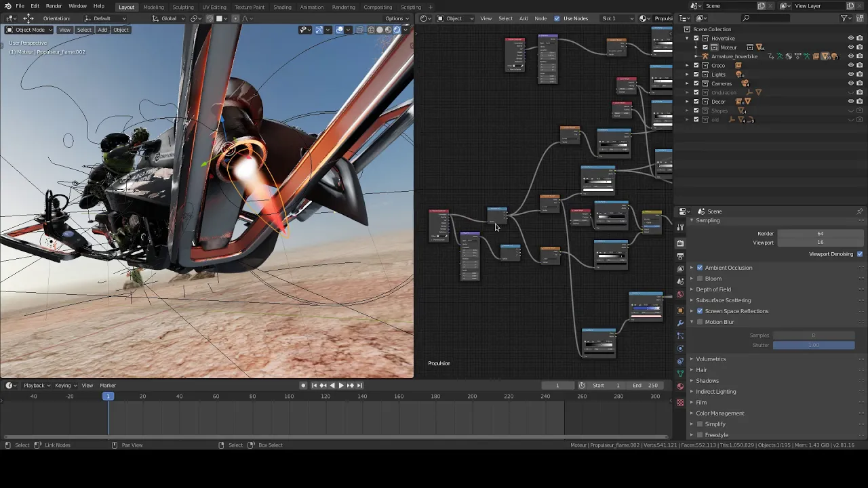The image size is (868, 488).
Task: Click play animation forward button
Action: click(x=340, y=386)
